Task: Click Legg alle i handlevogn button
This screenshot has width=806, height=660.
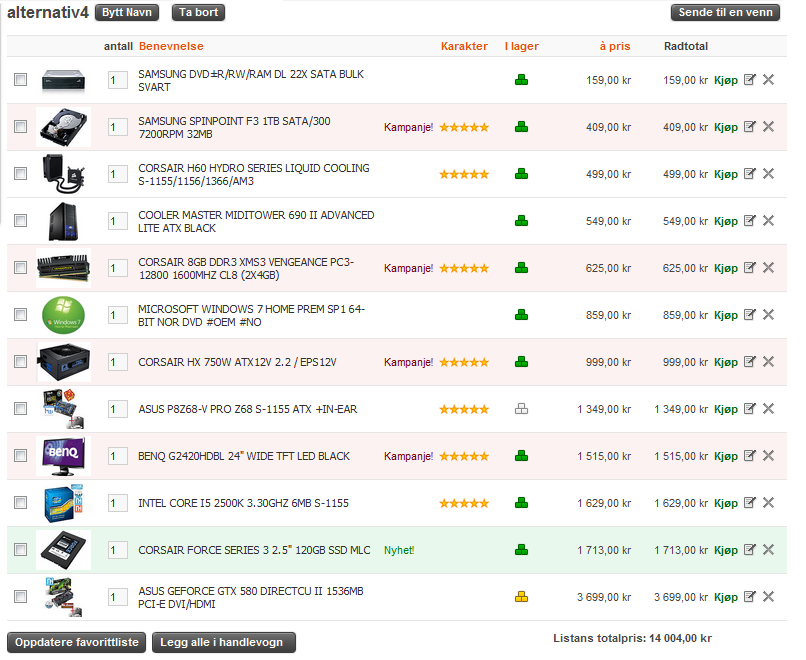Action: [x=224, y=643]
